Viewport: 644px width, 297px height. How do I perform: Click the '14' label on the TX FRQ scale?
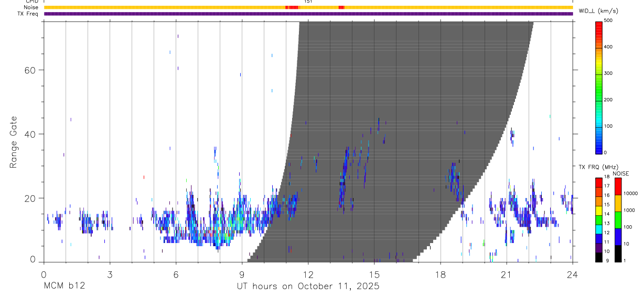607,214
